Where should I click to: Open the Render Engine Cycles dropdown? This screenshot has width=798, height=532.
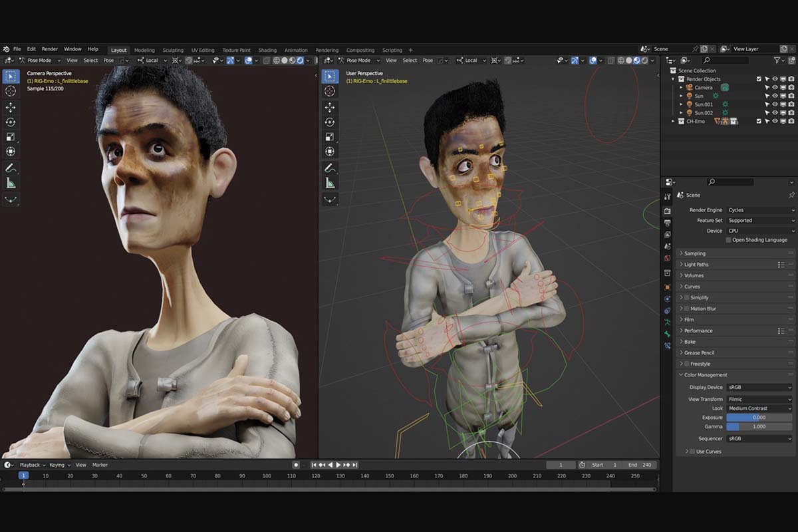[x=760, y=210]
